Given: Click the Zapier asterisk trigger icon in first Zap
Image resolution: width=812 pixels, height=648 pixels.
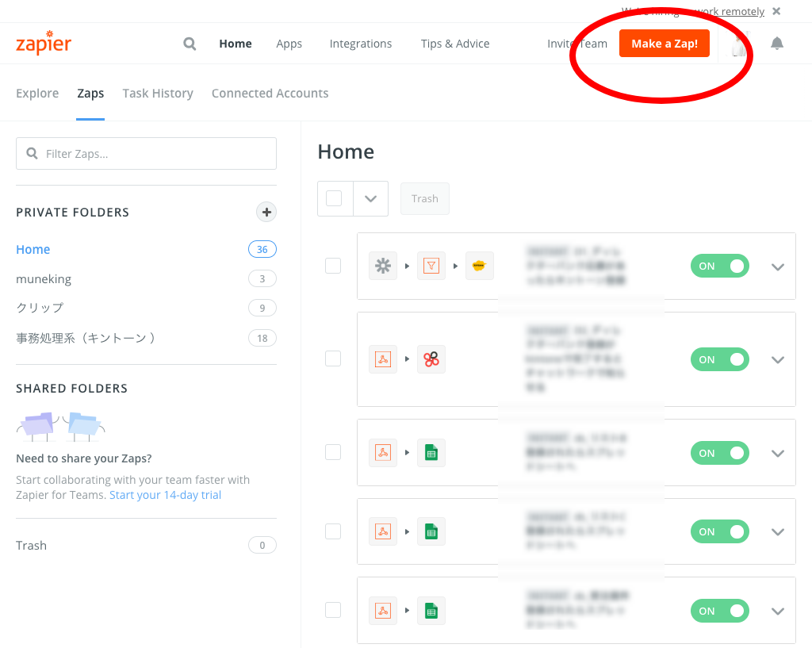Looking at the screenshot, I should (383, 266).
